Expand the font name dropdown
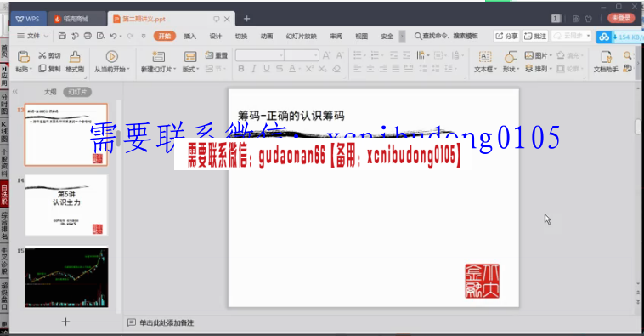 pyautogui.click(x=281, y=55)
